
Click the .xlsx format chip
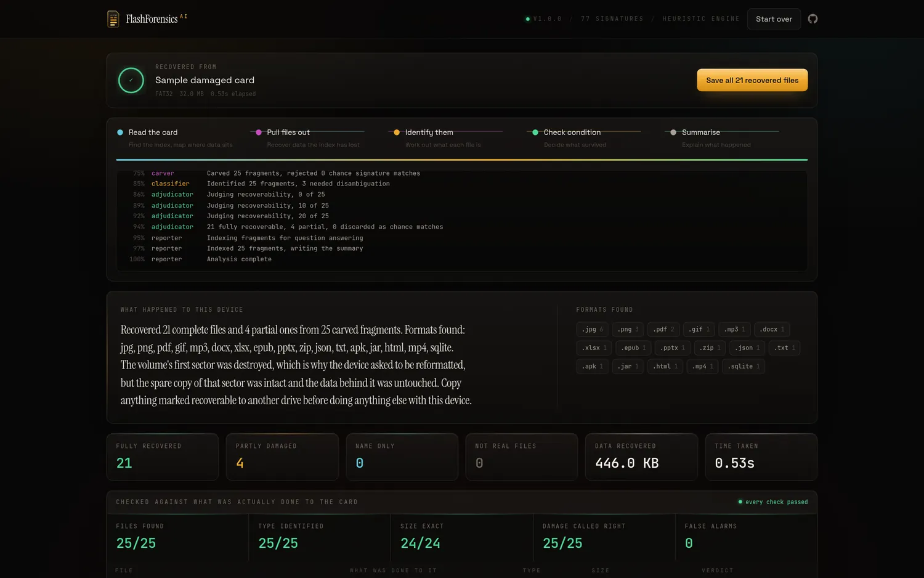tap(594, 348)
